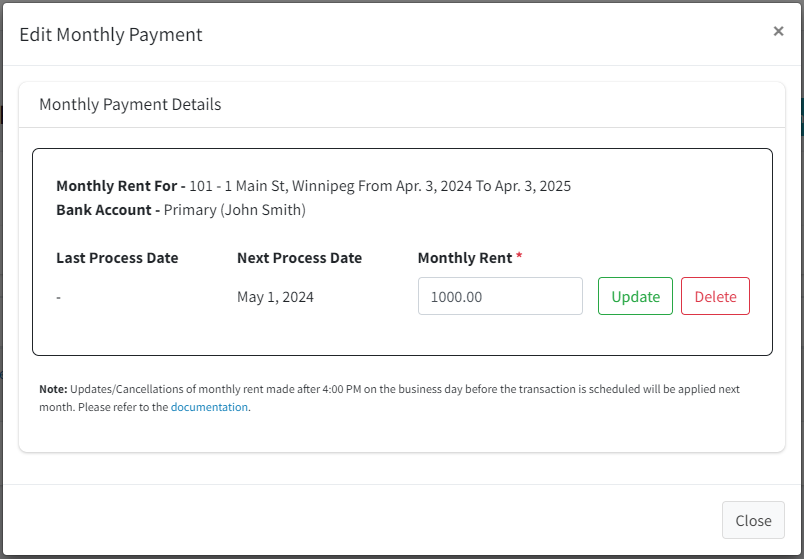804x559 pixels.
Task: Click the Last Process Date heading
Action: click(117, 257)
